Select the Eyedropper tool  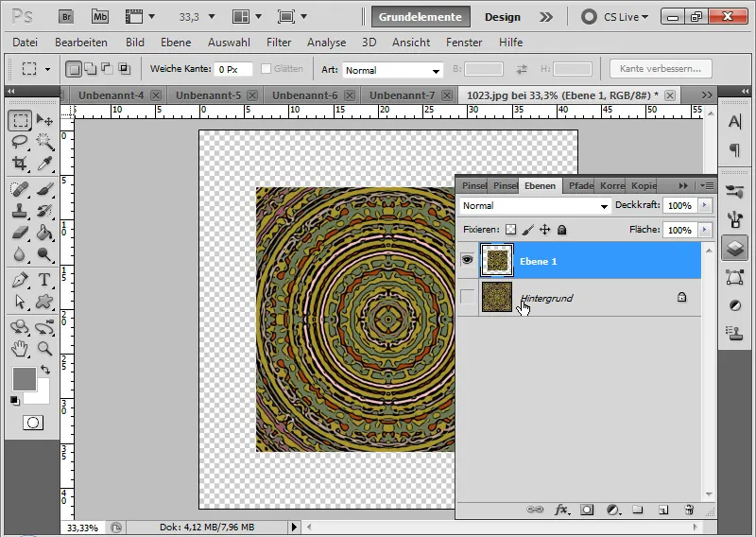tap(44, 164)
